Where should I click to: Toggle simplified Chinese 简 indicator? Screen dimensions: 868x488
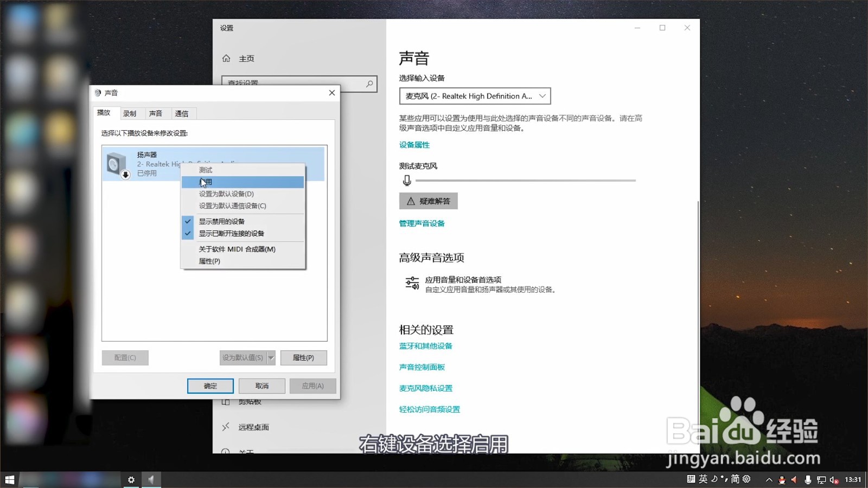[735, 479]
